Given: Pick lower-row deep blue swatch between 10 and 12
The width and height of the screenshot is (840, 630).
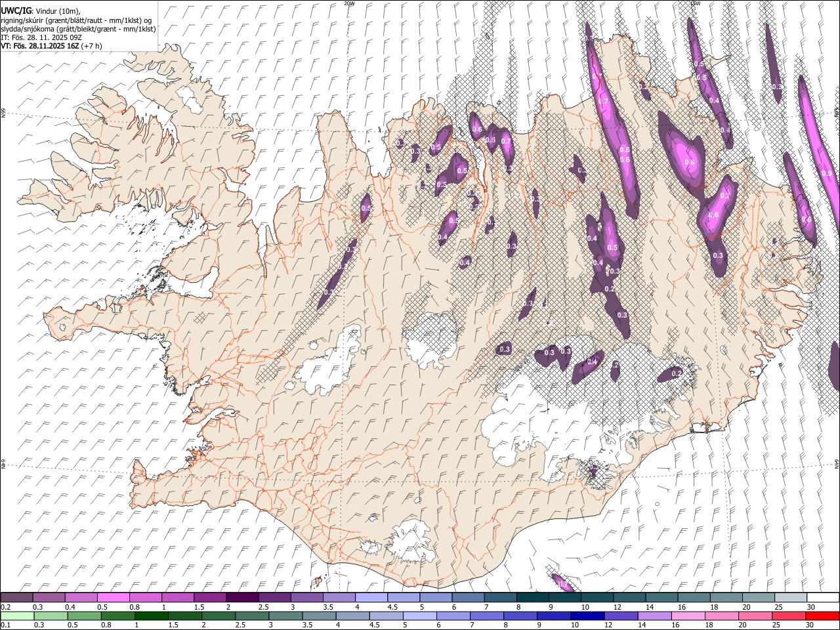Looking at the screenshot, I should (x=587, y=616).
